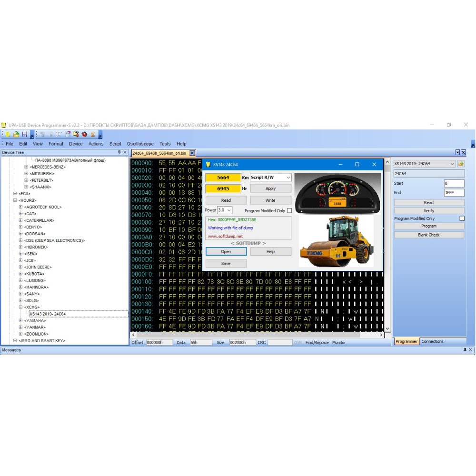Open the Format menu
The width and height of the screenshot is (476, 476).
point(56,144)
